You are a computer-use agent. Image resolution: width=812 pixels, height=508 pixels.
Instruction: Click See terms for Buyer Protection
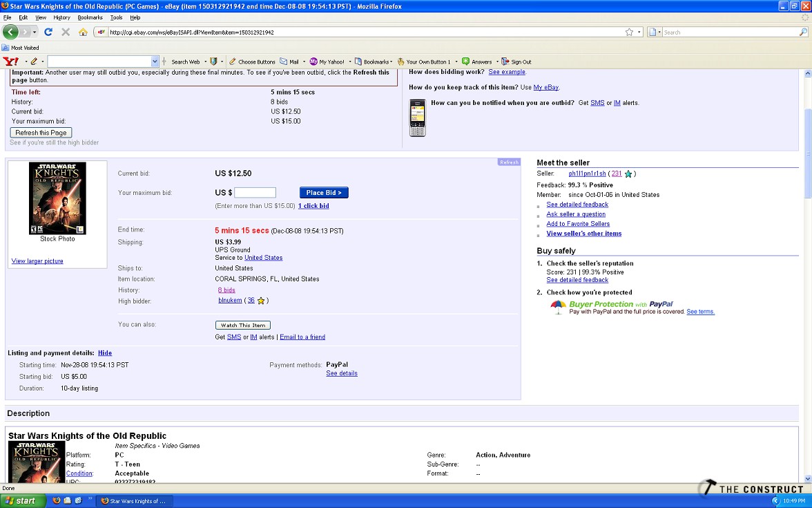tap(700, 312)
